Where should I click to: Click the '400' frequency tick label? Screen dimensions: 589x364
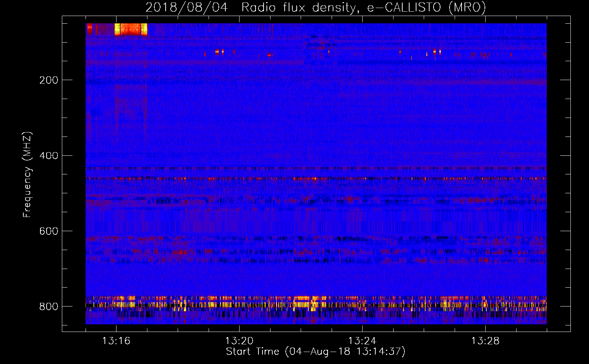pyautogui.click(x=49, y=156)
